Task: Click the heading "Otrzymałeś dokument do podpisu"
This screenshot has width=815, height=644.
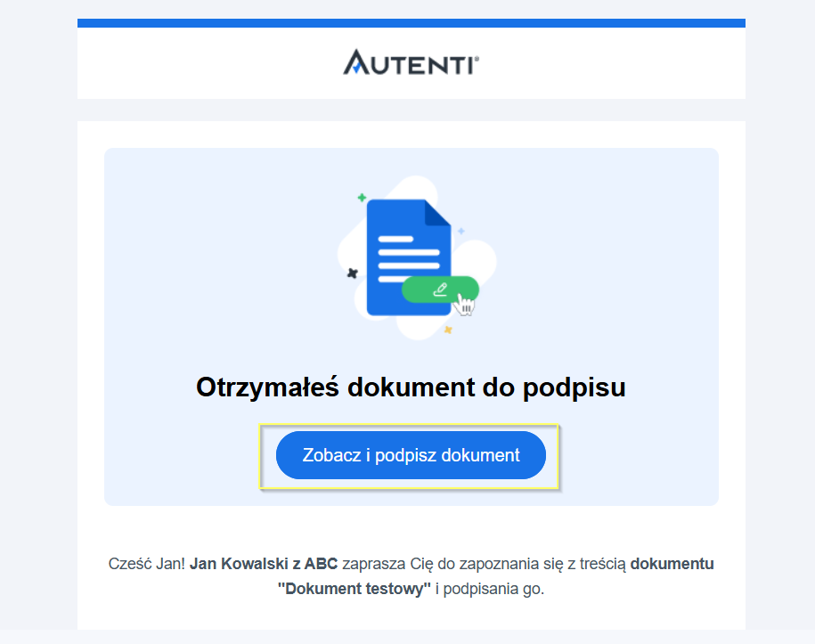Action: [x=411, y=387]
